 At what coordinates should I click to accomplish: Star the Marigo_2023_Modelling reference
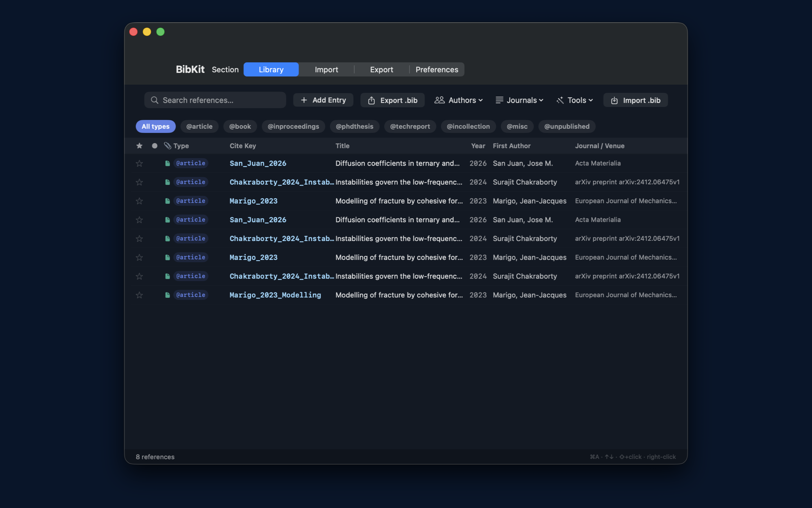coord(139,295)
